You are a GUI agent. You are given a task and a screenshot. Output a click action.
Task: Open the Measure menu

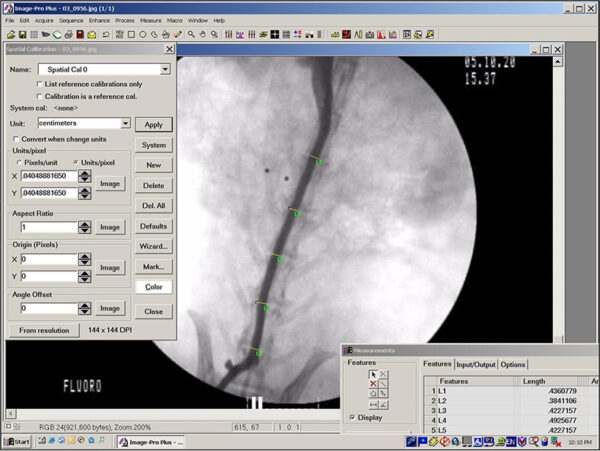point(150,20)
